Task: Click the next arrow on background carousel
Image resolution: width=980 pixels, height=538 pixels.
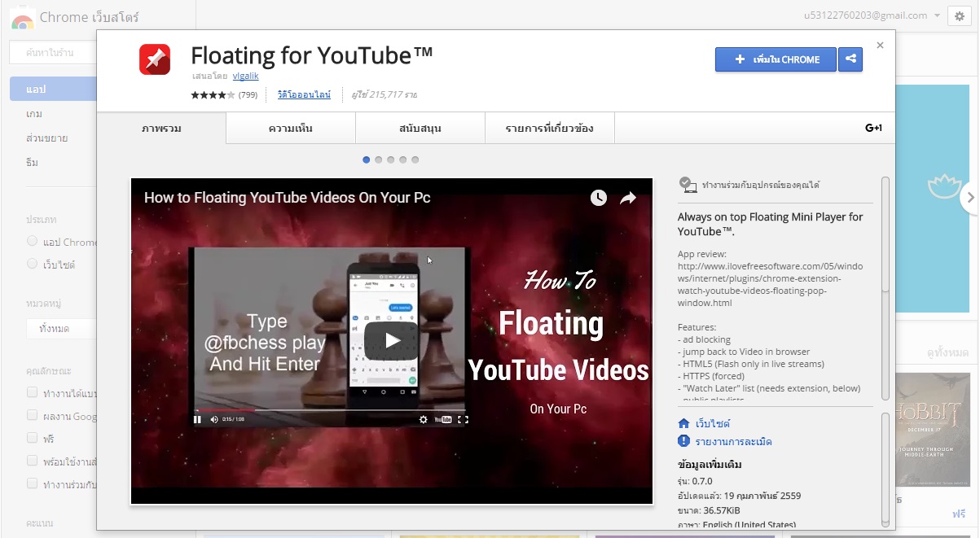Action: [970, 197]
